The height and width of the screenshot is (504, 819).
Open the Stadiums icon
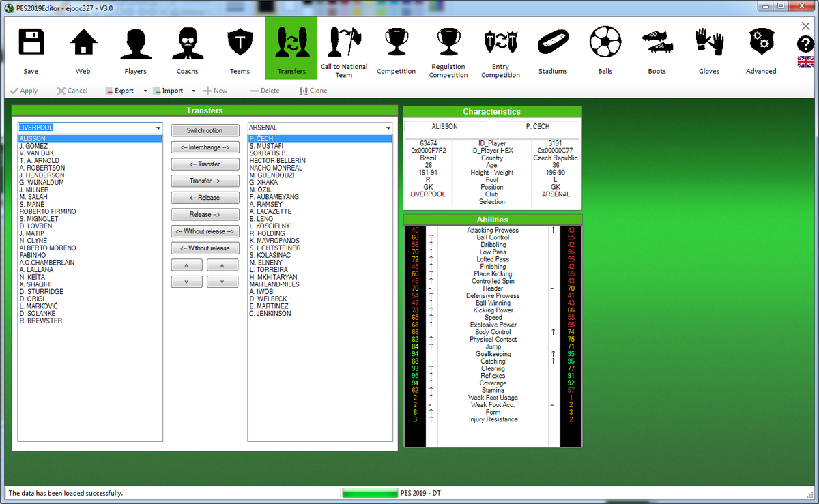553,42
